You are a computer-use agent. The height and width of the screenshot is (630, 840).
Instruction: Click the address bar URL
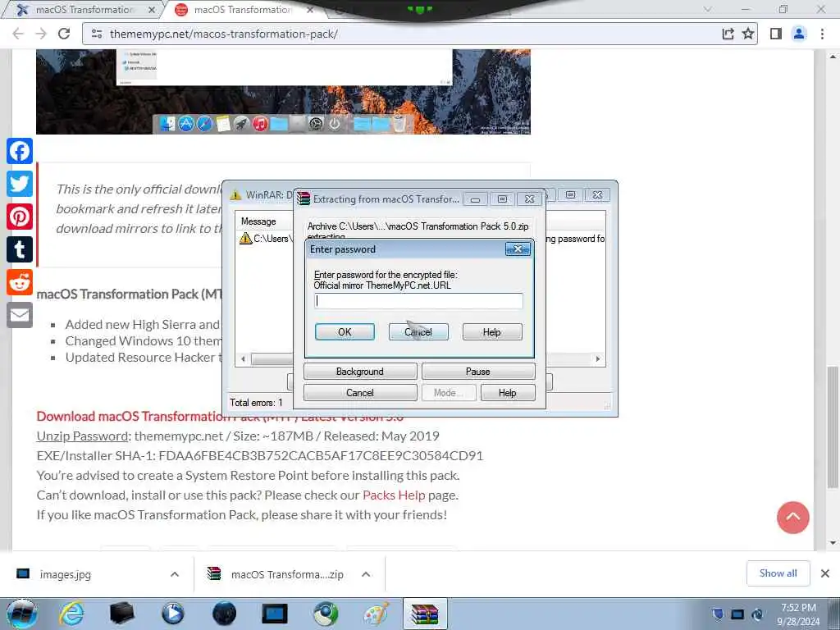click(223, 34)
